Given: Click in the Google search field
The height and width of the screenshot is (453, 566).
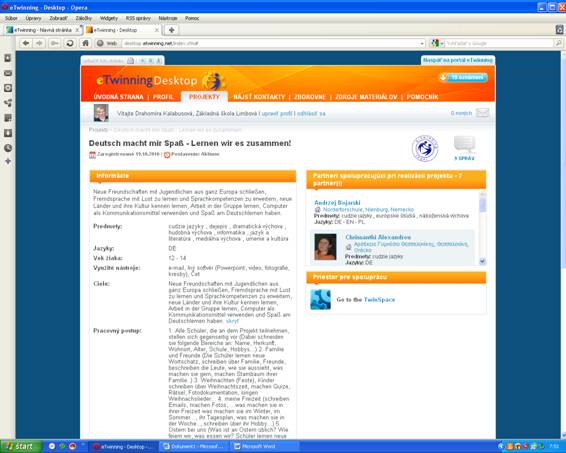Looking at the screenshot, I should point(499,43).
